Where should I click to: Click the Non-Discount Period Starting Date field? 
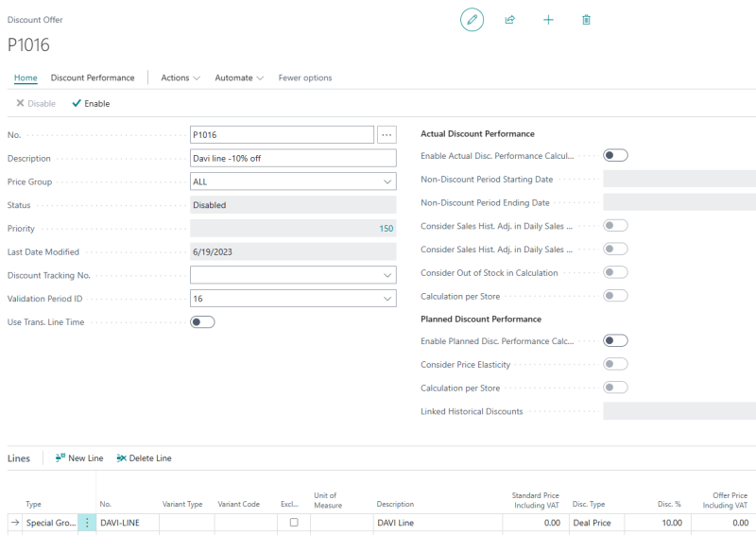679,179
